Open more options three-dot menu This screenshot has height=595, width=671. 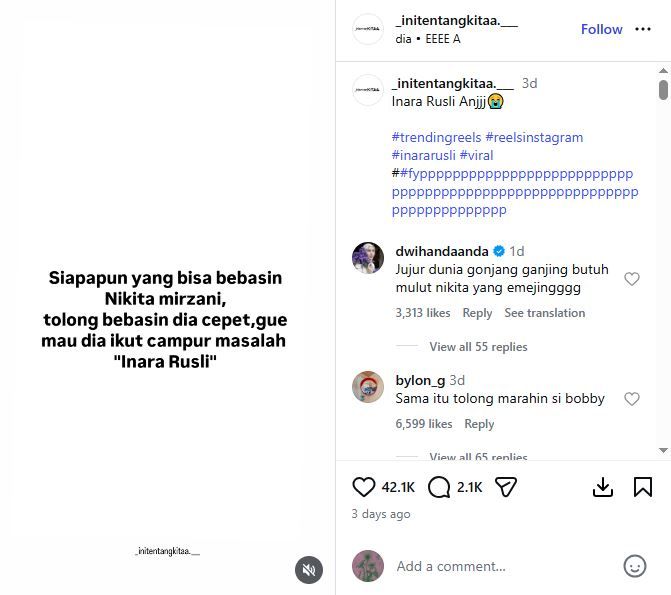(643, 29)
